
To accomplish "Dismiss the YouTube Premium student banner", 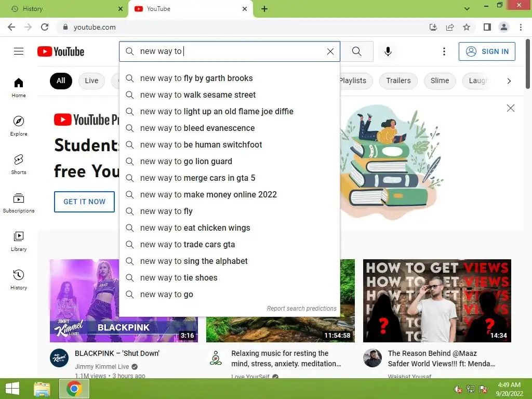I will 511,108.
